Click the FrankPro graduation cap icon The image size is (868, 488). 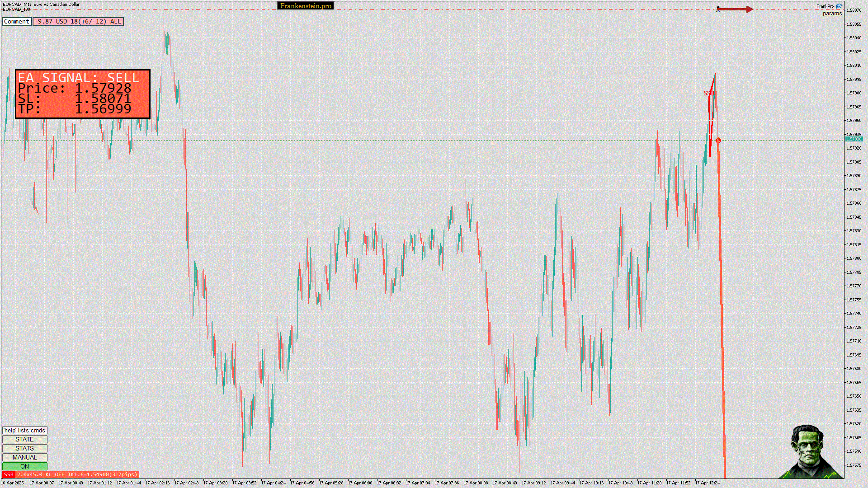[x=839, y=6]
